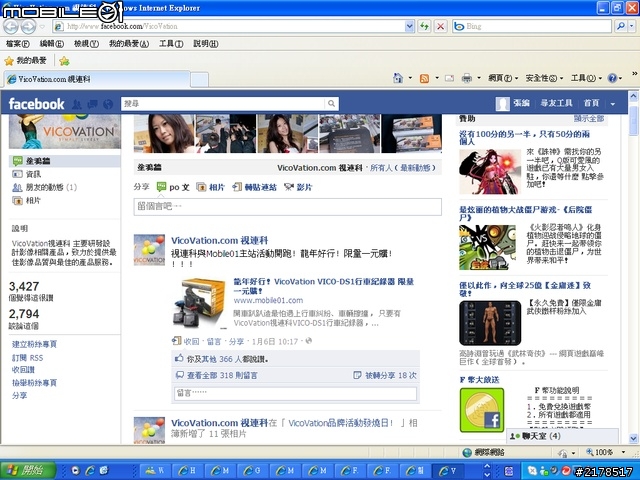Click the Read Mail toolbar icon
The width and height of the screenshot is (640, 480).
(x=449, y=78)
